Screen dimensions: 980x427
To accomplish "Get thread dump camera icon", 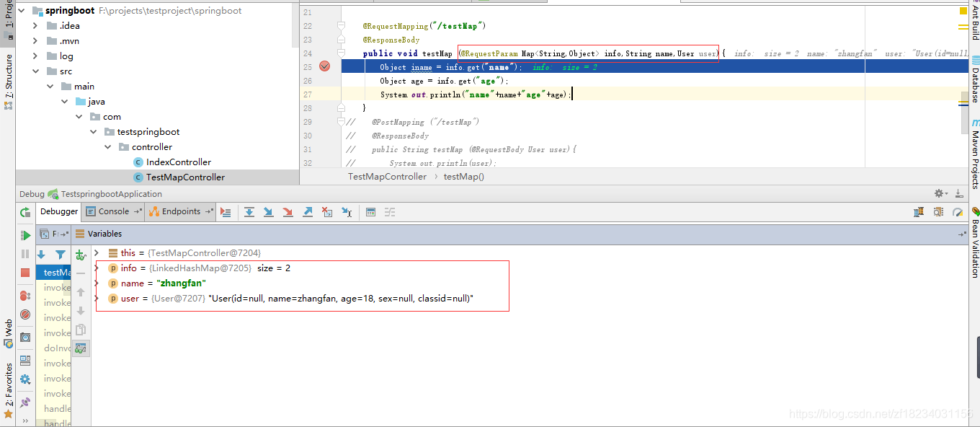I will [x=25, y=337].
